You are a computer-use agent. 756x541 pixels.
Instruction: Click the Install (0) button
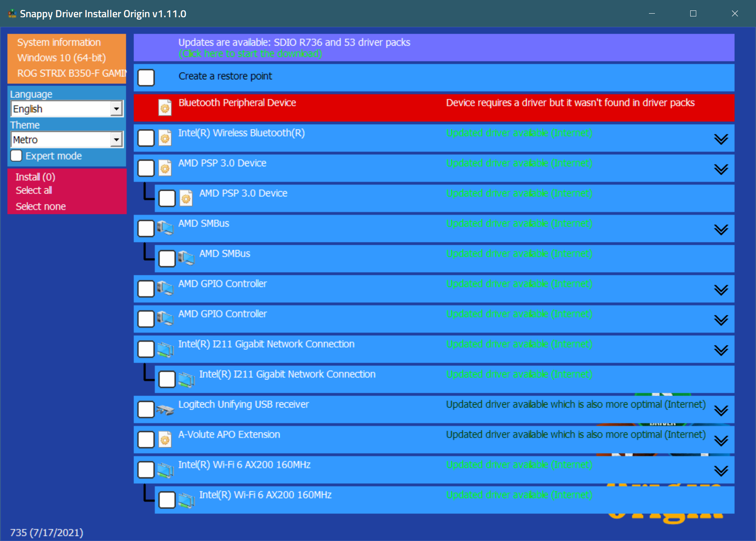point(35,177)
